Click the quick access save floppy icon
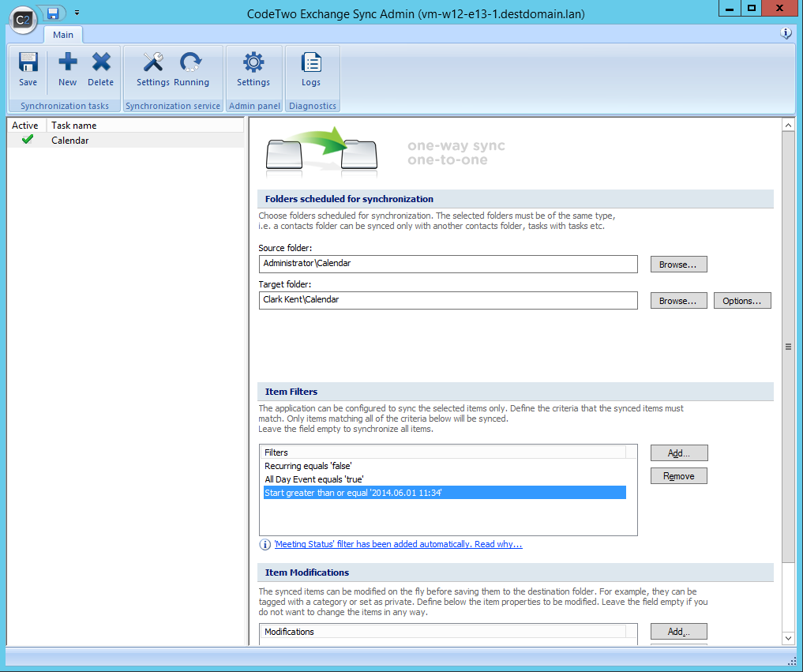The width and height of the screenshot is (803, 672). click(53, 13)
